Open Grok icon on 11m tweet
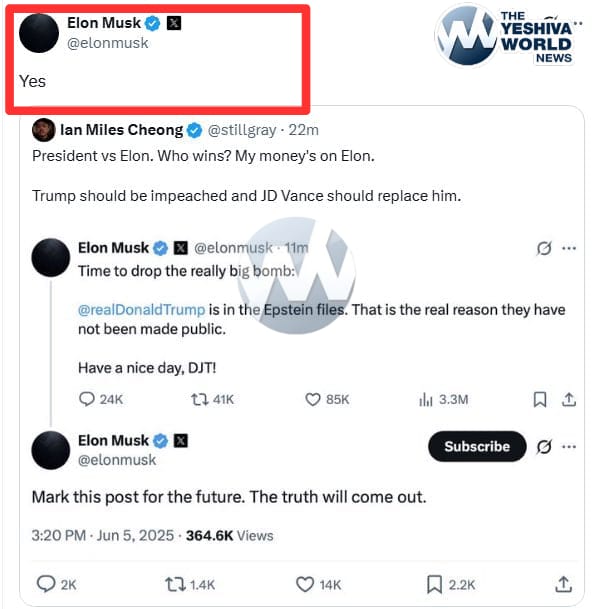Image resolution: width=593 pixels, height=609 pixels. pyautogui.click(x=544, y=248)
